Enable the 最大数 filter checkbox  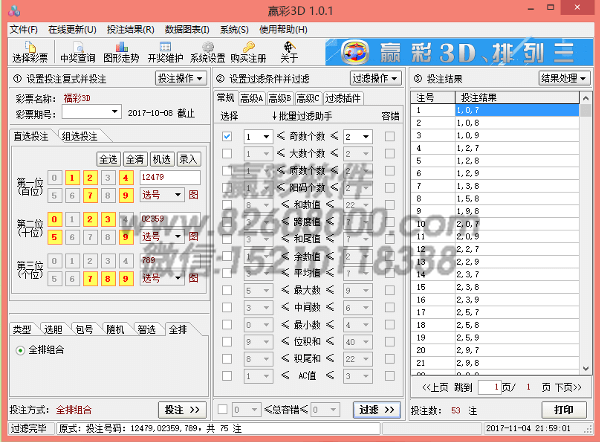227,290
